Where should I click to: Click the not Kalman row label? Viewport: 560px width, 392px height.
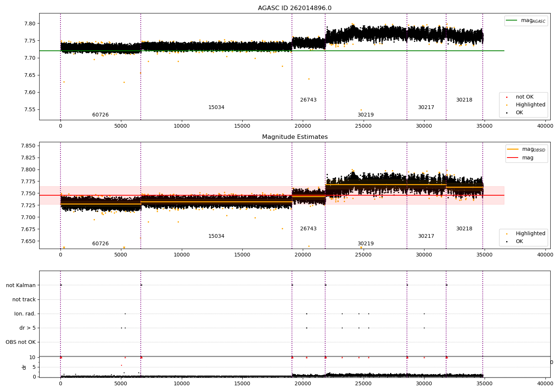21,286
